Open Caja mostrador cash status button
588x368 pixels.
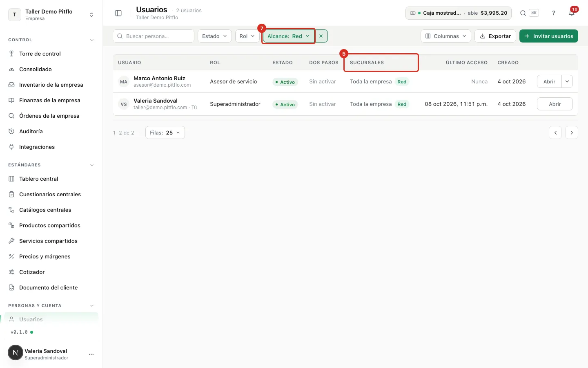tap(459, 13)
